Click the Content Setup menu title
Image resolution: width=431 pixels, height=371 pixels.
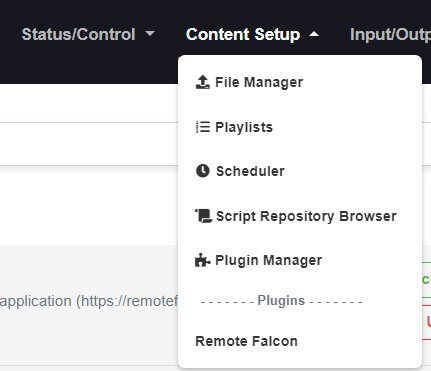tap(243, 34)
